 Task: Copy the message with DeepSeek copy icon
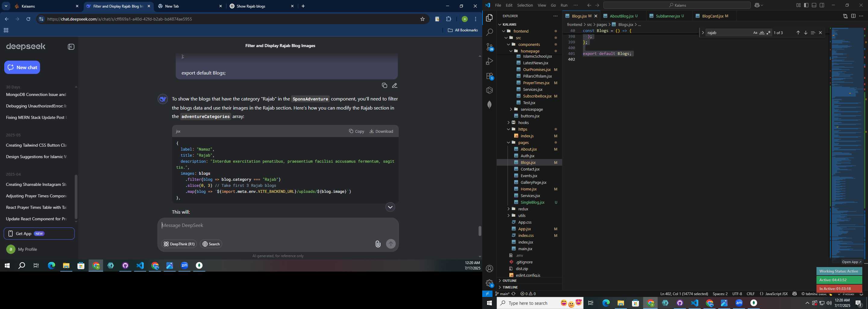384,86
